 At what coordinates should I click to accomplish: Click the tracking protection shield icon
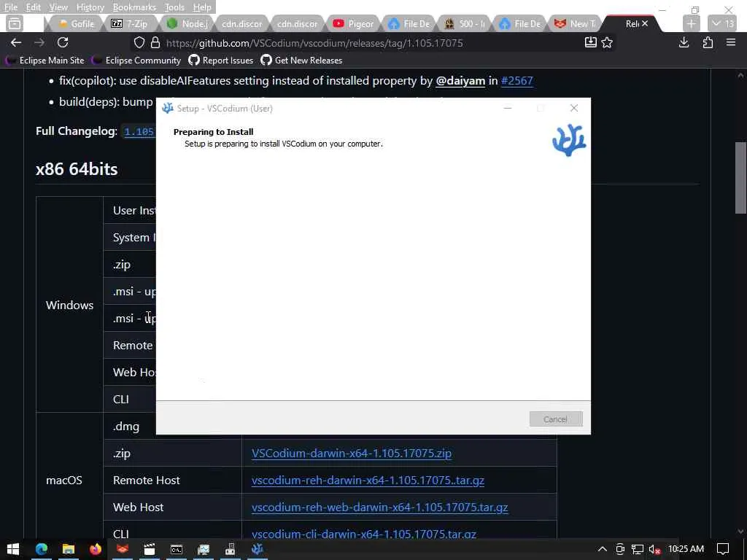139,43
